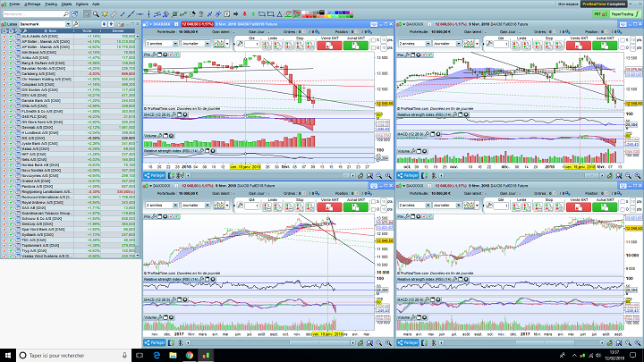Toggle O checkbox in bottom-left chart order bar
The width and height of the screenshot is (644, 362).
click(x=373, y=209)
